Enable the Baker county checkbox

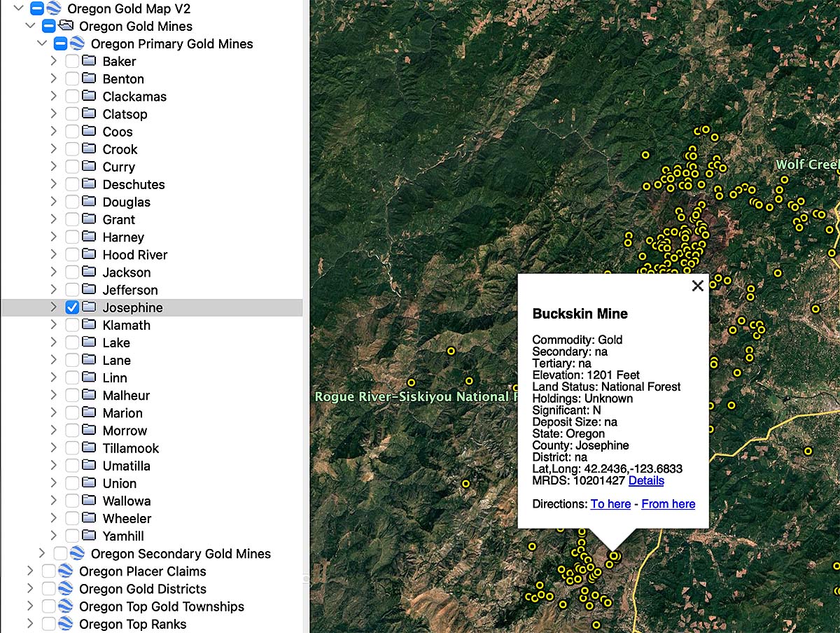[x=71, y=61]
